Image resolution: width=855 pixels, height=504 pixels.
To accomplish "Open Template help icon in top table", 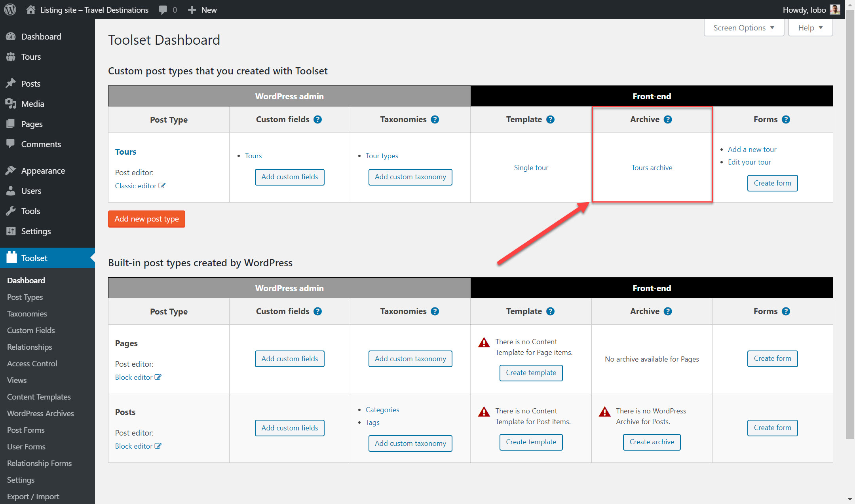I will click(550, 119).
